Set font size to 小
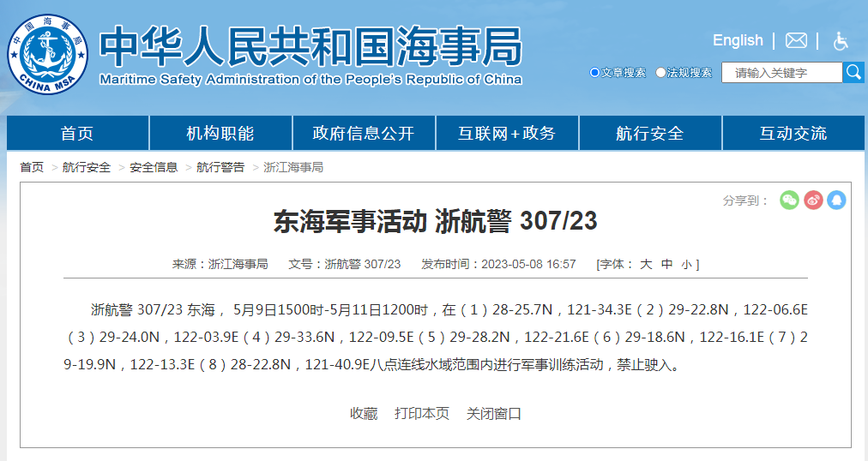This screenshot has height=461, width=868. 686,265
